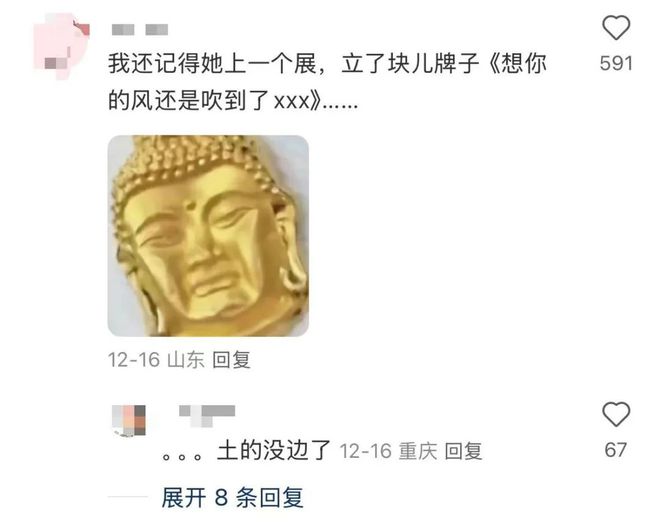This screenshot has width=660, height=524.
Task: Open the reply author's small avatar
Action: point(129,420)
